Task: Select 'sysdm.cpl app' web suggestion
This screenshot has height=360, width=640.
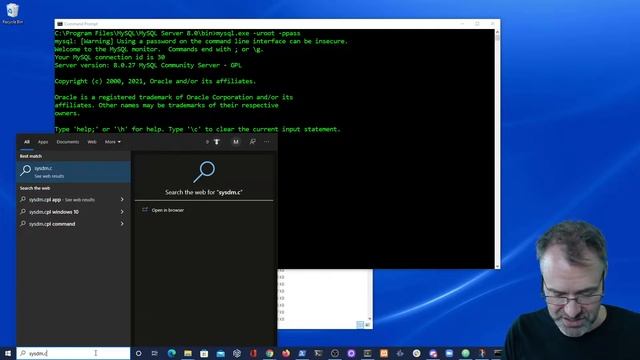Action: 61,200
